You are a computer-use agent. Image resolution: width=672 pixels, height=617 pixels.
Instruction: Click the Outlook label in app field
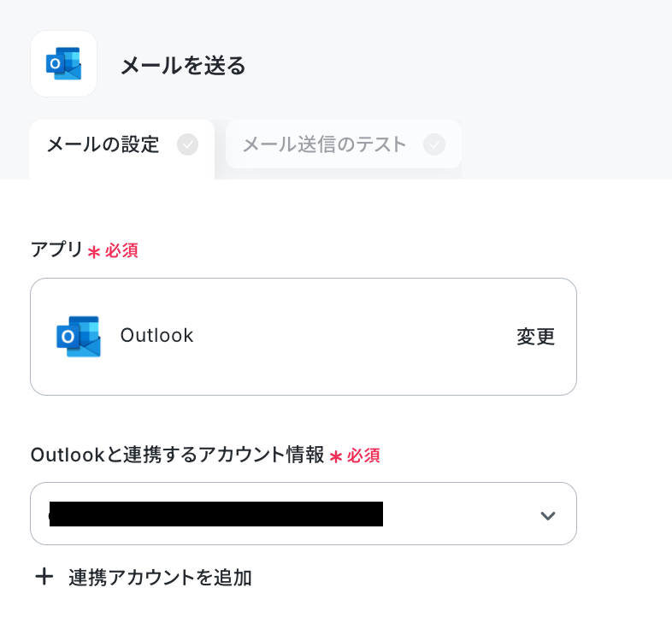pos(156,336)
